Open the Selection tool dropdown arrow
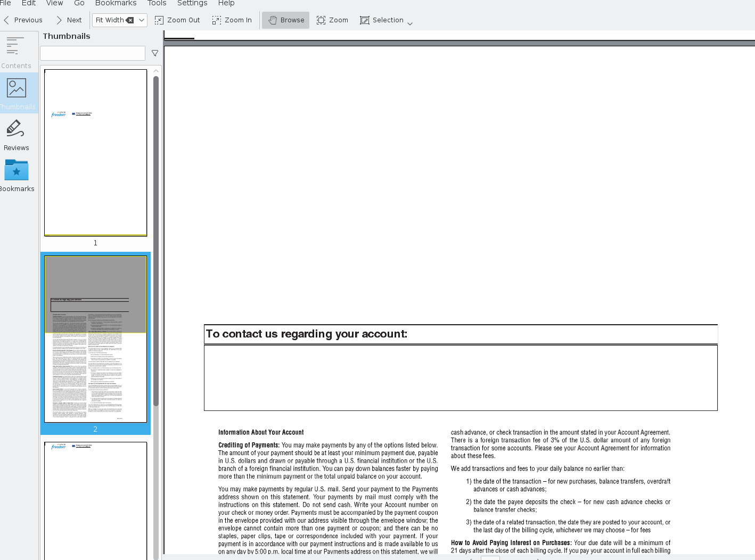755x560 pixels. [410, 23]
